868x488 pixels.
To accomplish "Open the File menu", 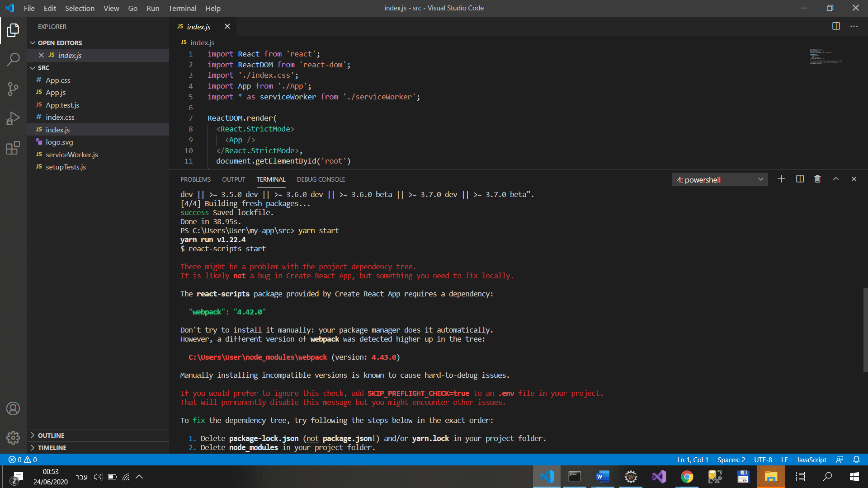I will tap(29, 8).
